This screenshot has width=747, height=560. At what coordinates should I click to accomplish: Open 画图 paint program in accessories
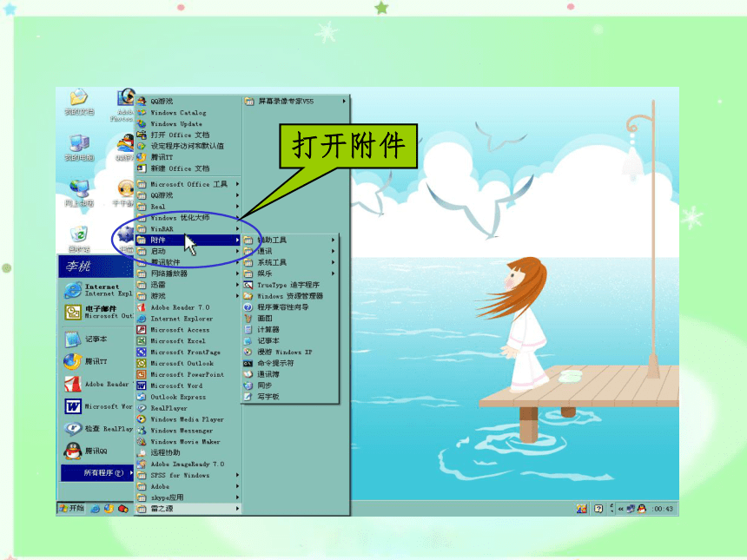tap(289, 318)
